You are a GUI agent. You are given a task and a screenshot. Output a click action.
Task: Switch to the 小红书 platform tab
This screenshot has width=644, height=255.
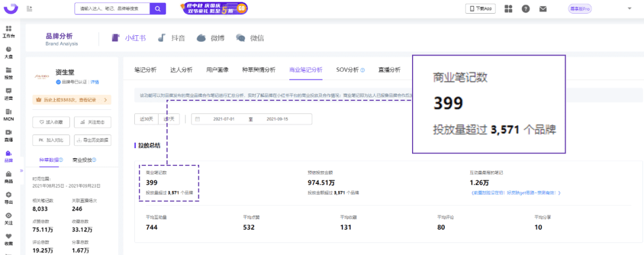click(x=129, y=38)
